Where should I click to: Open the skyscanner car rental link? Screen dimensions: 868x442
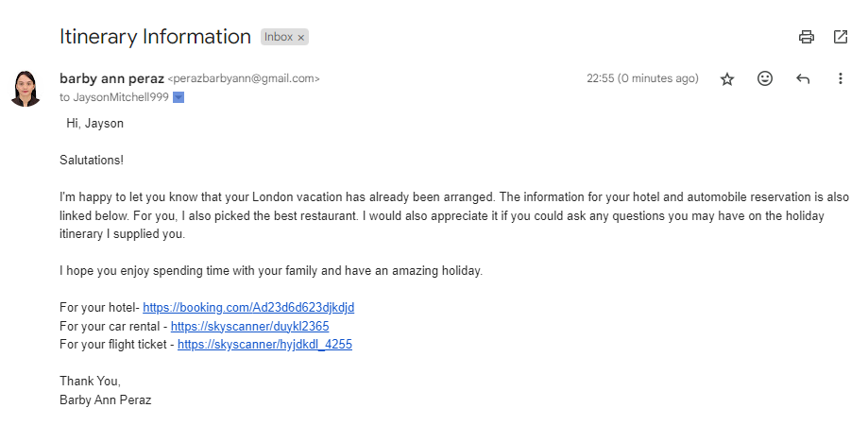249,327
